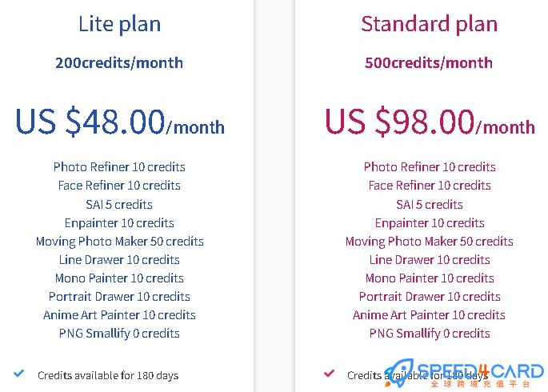Click the blue checkmark icon under Lite plan

[x=19, y=374]
